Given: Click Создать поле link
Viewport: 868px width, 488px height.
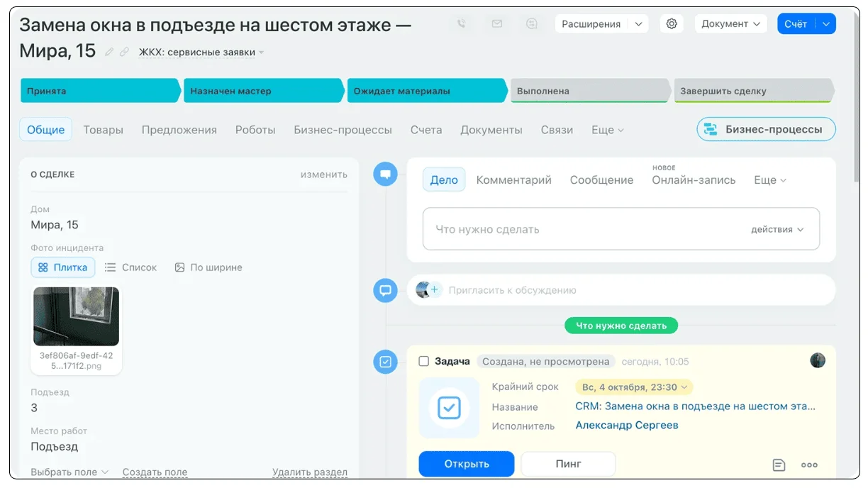Looking at the screenshot, I should (155, 472).
